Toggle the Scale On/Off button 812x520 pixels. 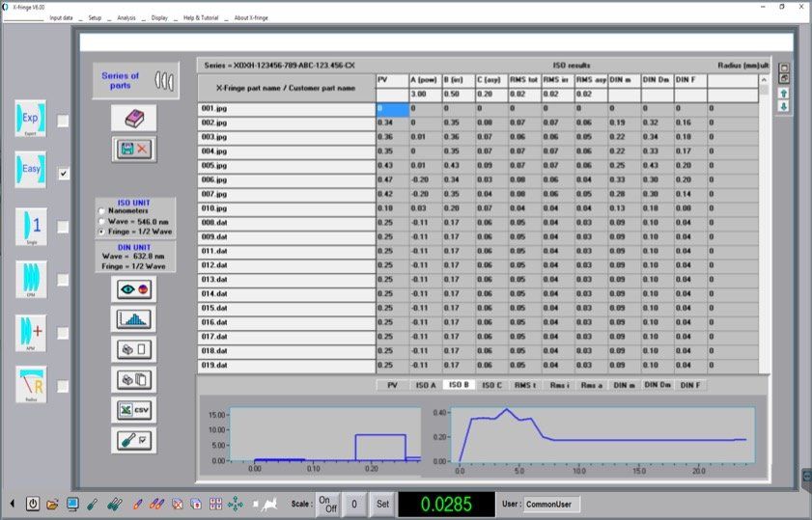click(328, 504)
